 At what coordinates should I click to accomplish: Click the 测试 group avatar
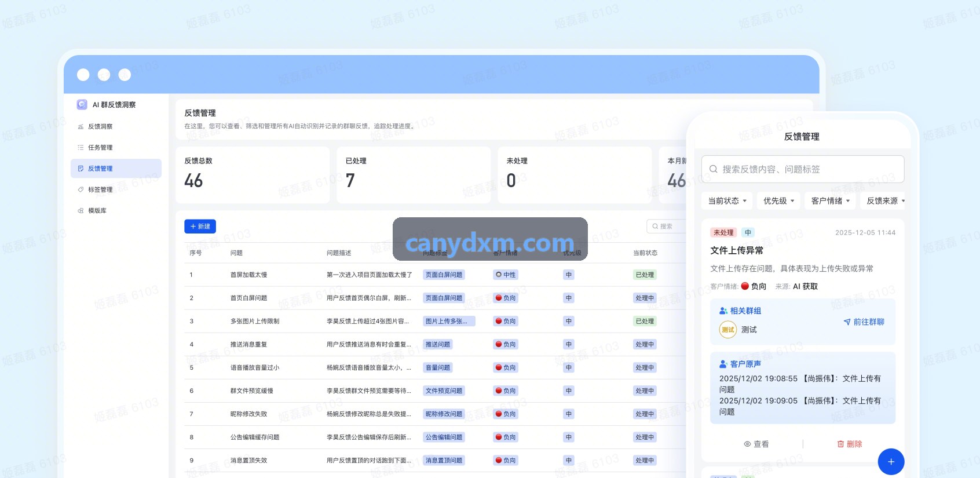[x=728, y=330]
